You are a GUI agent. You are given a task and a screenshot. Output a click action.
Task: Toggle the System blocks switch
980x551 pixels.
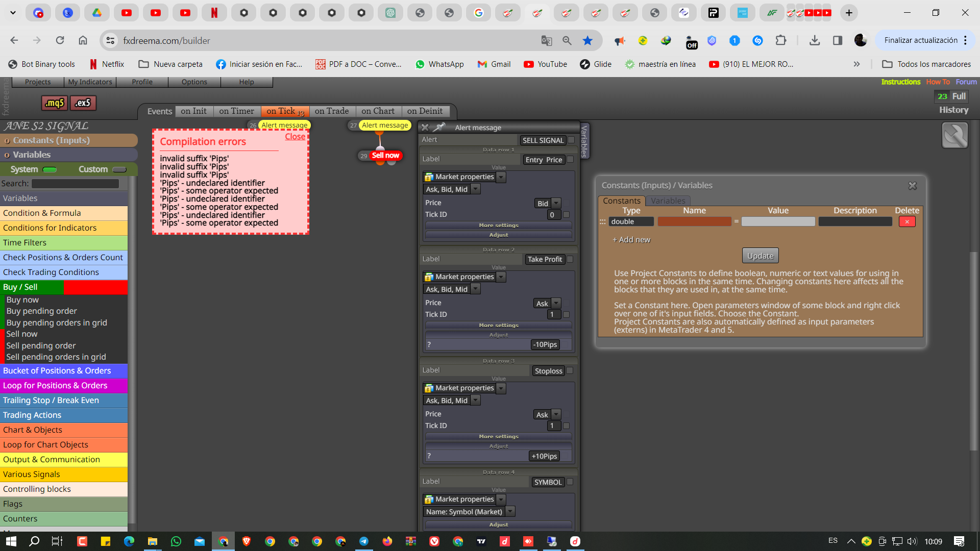[x=50, y=169]
